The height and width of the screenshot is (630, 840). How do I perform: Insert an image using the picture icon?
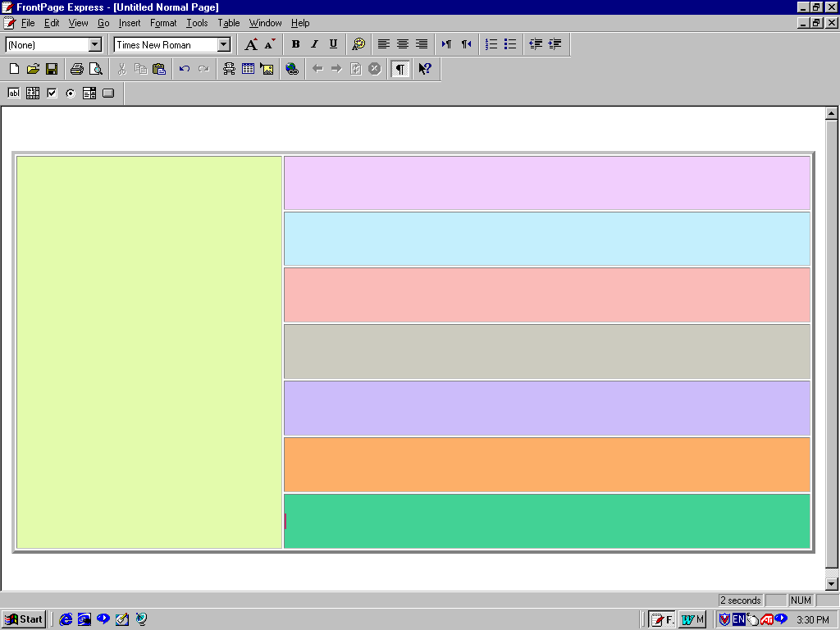pyautogui.click(x=267, y=69)
